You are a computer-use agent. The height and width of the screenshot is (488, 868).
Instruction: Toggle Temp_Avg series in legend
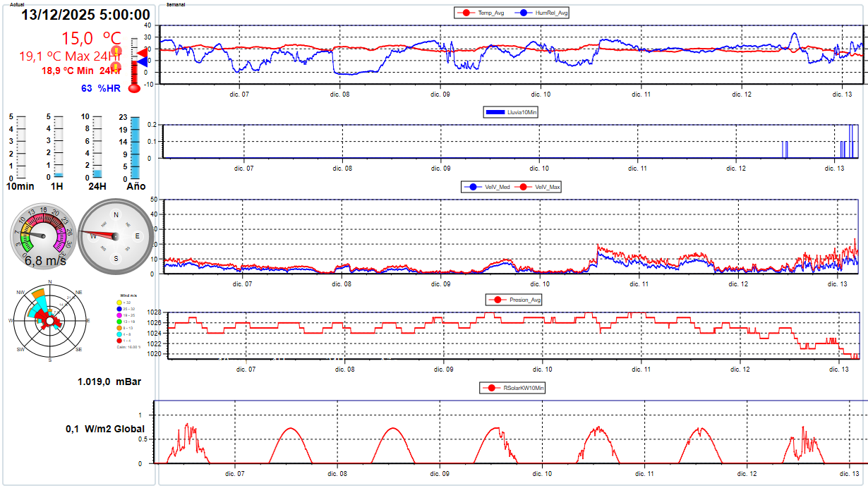pos(481,13)
